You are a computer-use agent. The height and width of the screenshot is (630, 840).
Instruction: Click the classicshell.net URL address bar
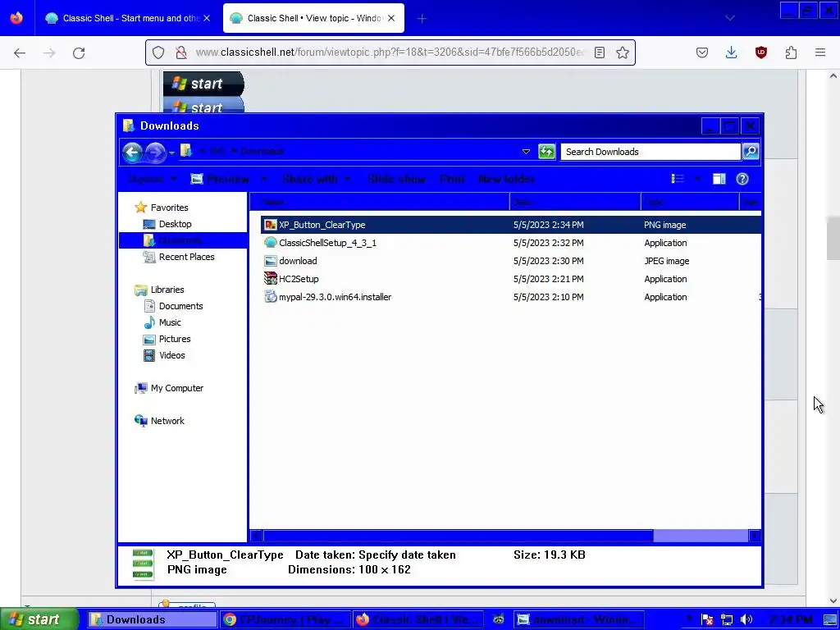click(390, 52)
